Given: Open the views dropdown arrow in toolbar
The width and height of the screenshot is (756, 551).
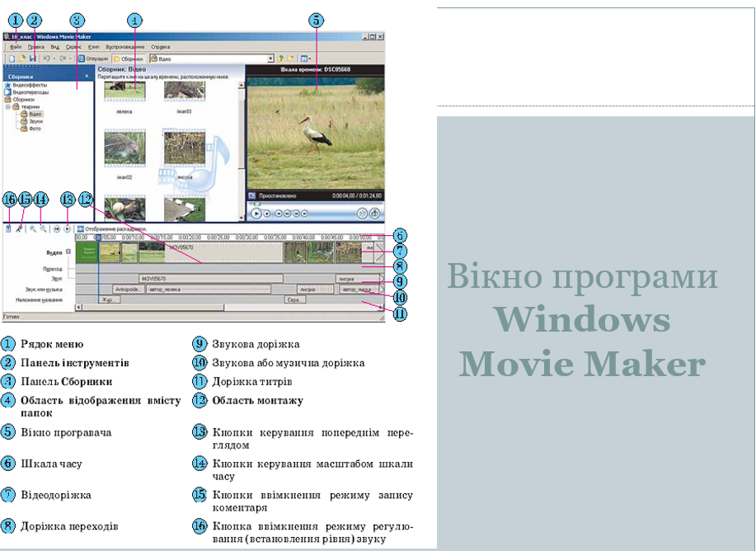Looking at the screenshot, I should (308, 59).
